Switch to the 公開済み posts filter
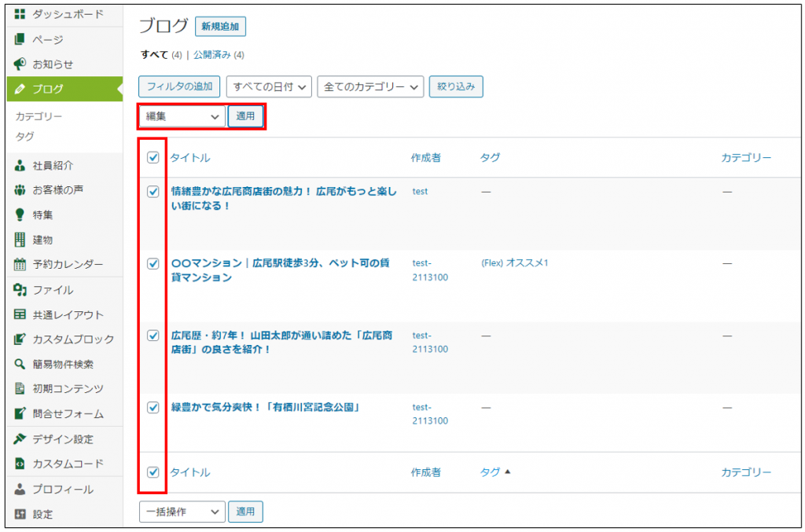The height and width of the screenshot is (532, 805). tap(211, 55)
